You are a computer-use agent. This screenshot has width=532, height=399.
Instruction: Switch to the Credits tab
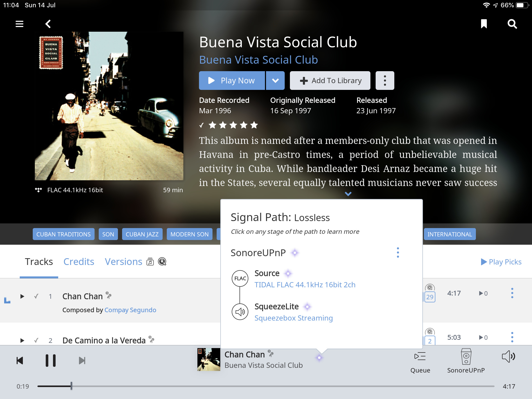point(79,262)
